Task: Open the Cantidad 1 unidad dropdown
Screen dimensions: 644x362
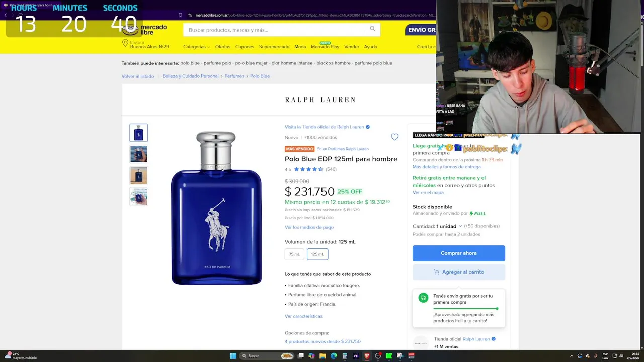Action: click(437, 226)
